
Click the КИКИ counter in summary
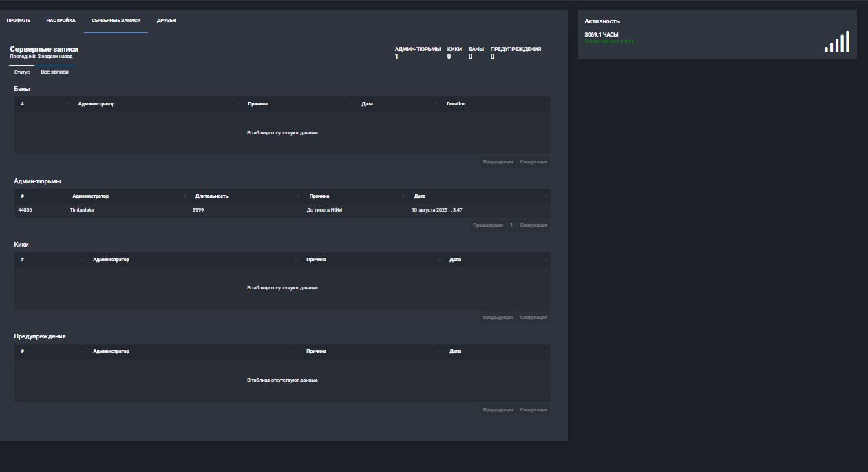(454, 52)
